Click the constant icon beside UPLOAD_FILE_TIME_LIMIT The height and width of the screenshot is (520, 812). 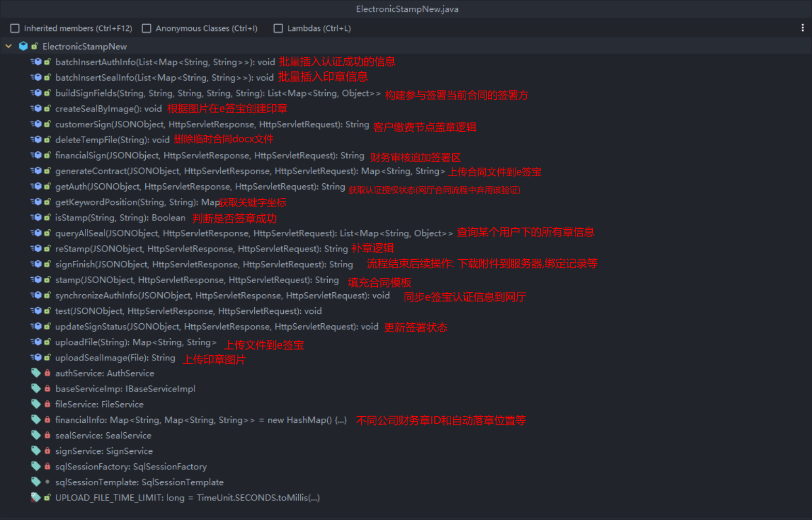click(36, 498)
